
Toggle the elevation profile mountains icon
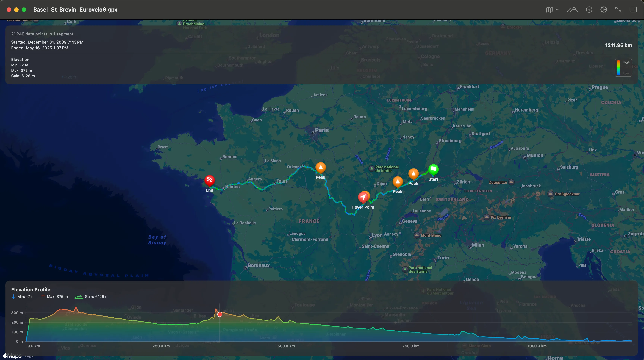click(572, 10)
